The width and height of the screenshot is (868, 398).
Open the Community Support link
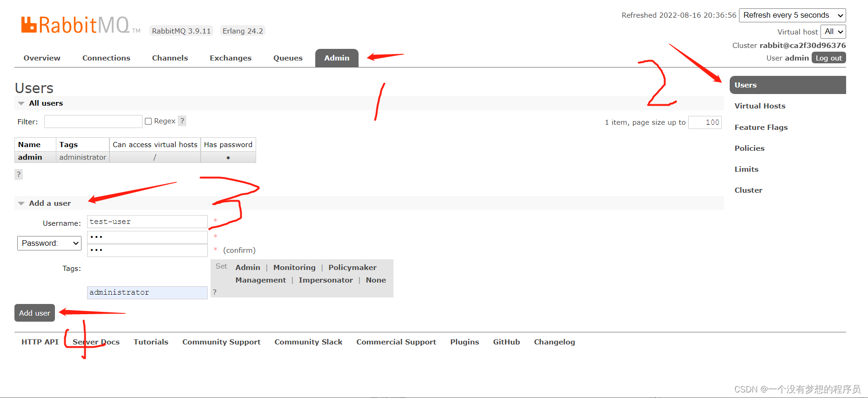[x=221, y=342]
